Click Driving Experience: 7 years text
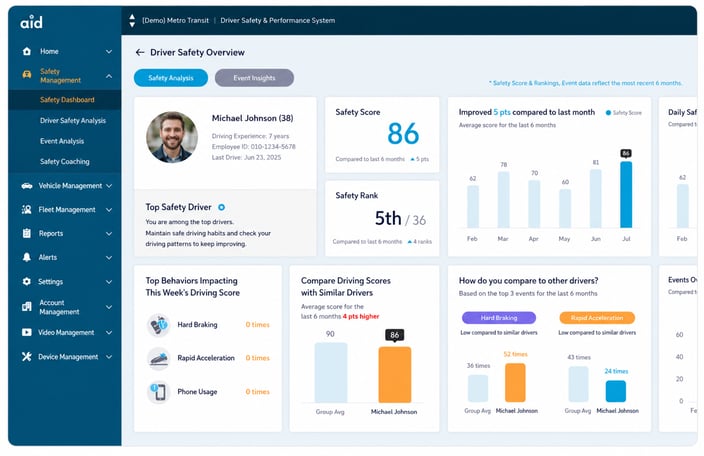Viewport: 704px width, 456px height. click(x=250, y=136)
